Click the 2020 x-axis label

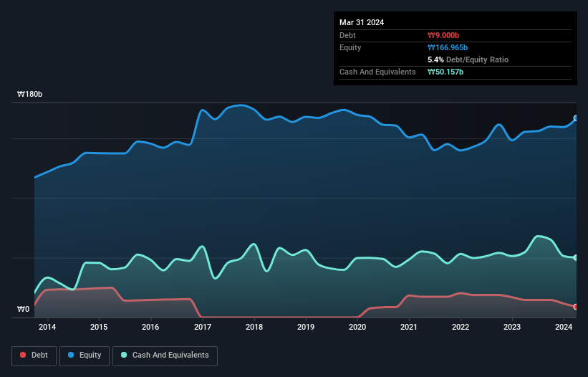point(357,327)
